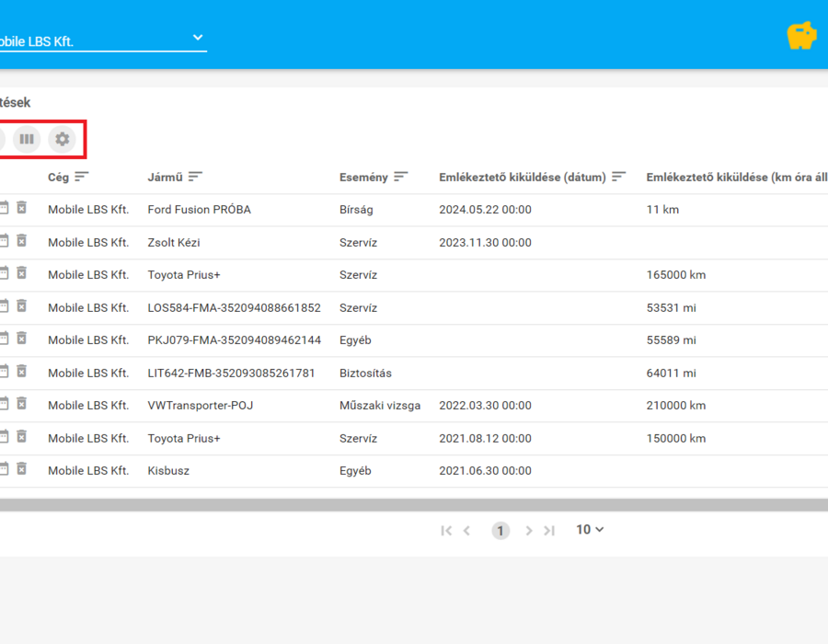The width and height of the screenshot is (828, 644).
Task: Sort by the Esemény column icon
Action: pyautogui.click(x=401, y=177)
